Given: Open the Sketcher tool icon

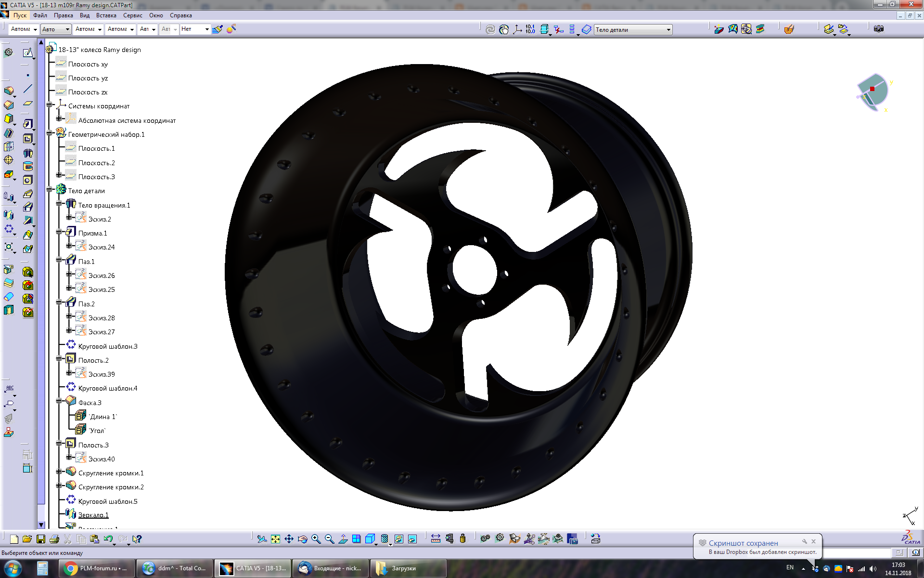Looking at the screenshot, I should coord(28,53).
